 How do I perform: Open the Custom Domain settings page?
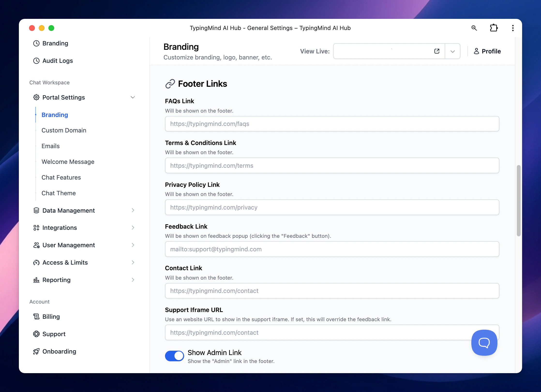pyautogui.click(x=64, y=131)
